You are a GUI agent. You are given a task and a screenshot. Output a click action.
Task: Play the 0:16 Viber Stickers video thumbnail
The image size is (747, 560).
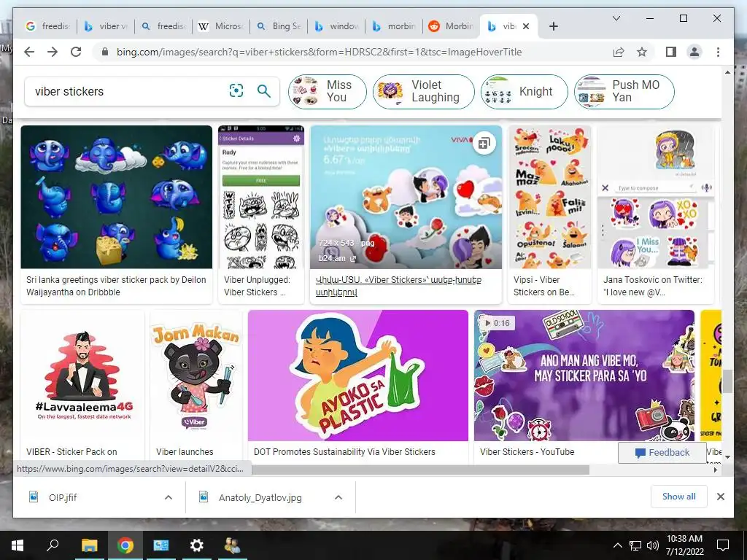[584, 376]
